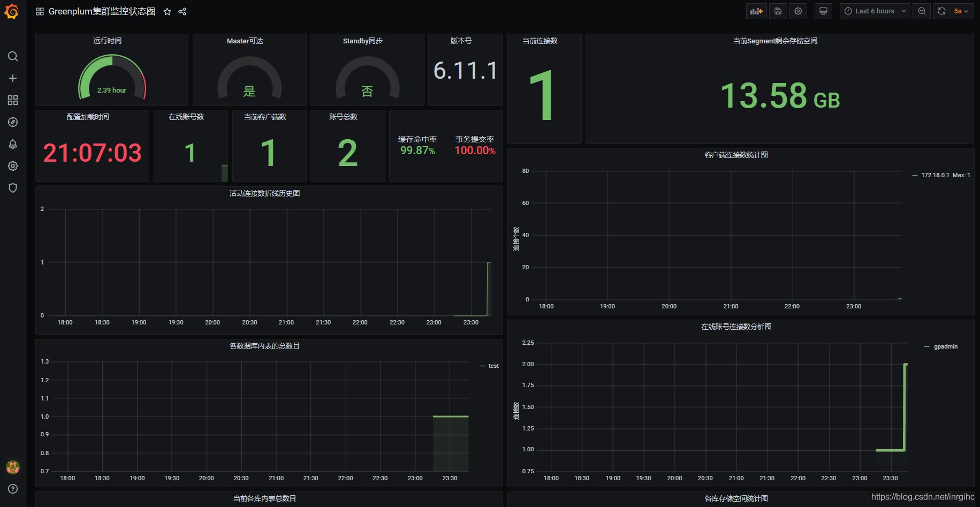Open the Last 6 hours time picker

coord(875,11)
